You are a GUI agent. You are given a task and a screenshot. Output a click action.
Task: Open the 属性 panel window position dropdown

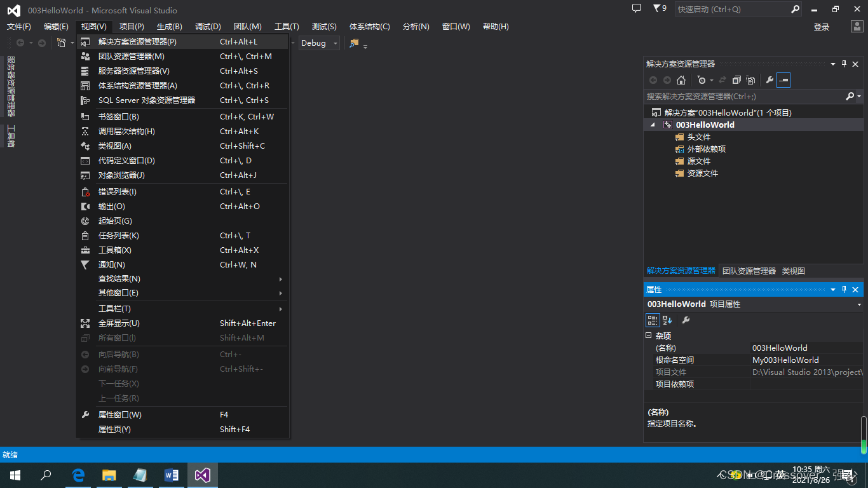833,289
